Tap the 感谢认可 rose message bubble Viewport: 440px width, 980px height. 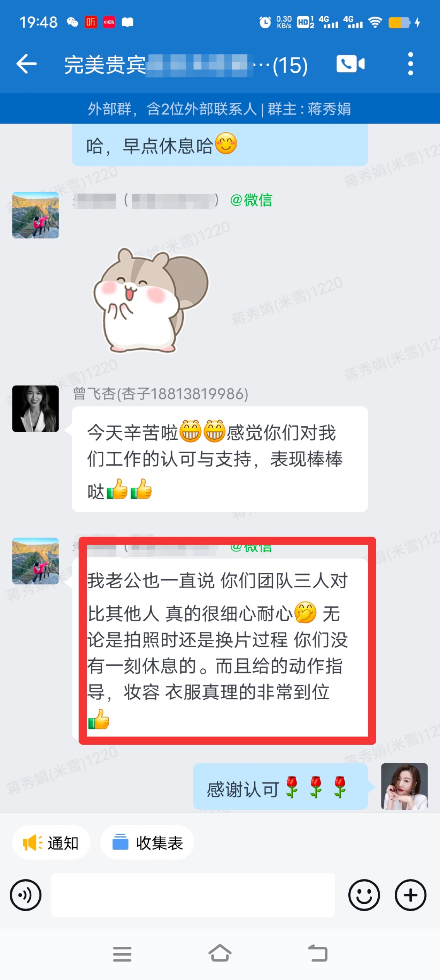(281, 786)
